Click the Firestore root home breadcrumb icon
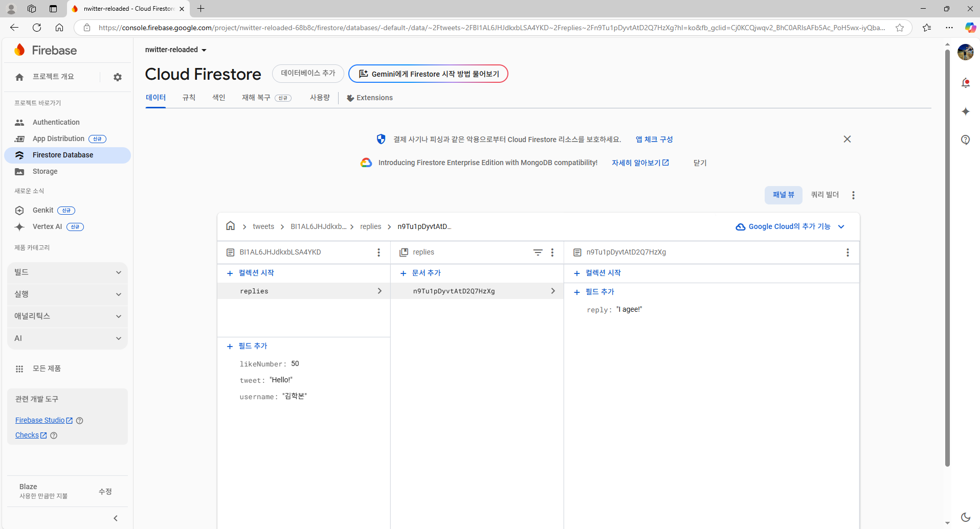This screenshot has height=529, width=980. (x=231, y=226)
